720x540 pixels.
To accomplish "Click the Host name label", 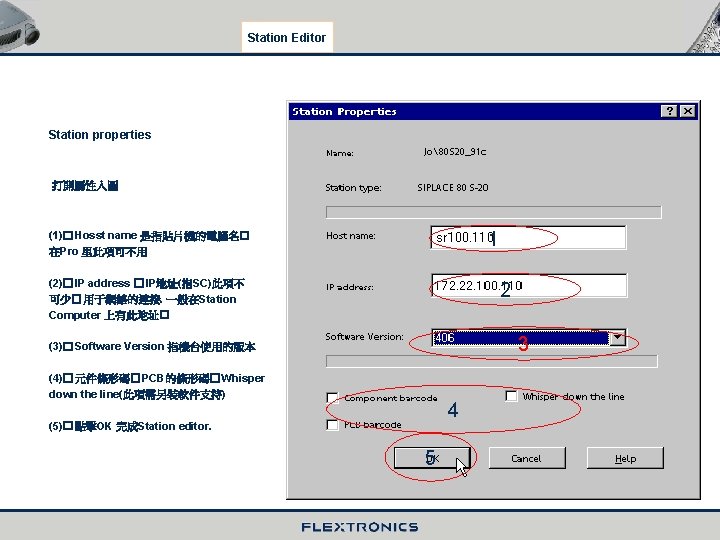I will 351,236.
